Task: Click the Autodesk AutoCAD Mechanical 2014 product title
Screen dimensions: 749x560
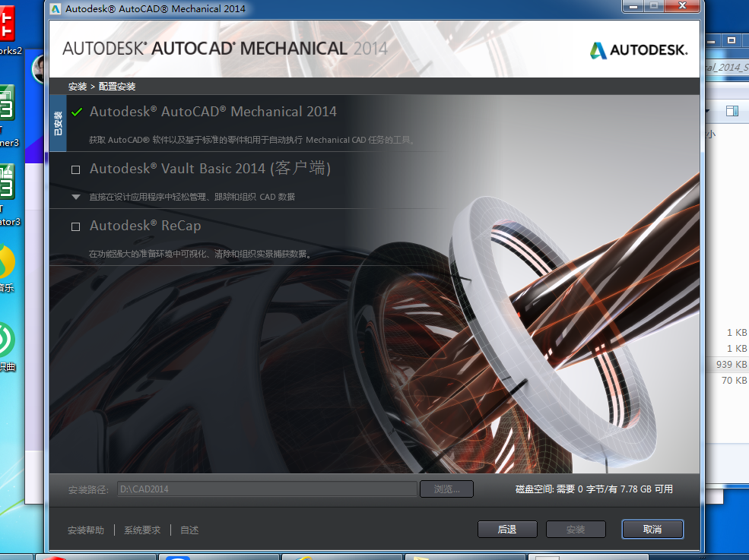Action: pos(213,112)
